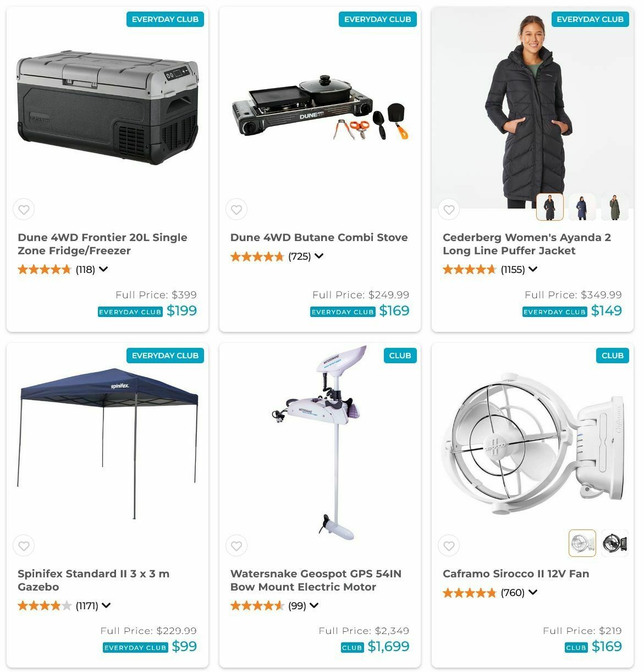Screen dimensions: 644x672
Task: Add Dune 4WD Frontier Fridge to wishlist
Action: (24, 210)
